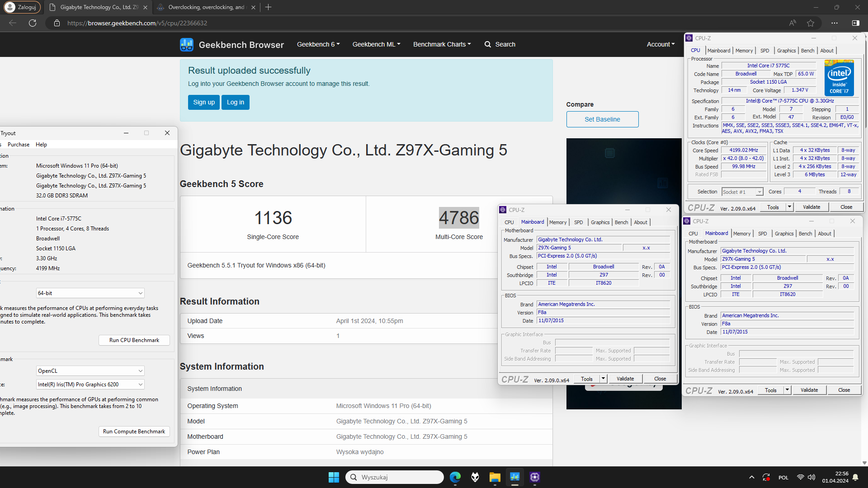Reload the page with the refresh icon

point(33,23)
